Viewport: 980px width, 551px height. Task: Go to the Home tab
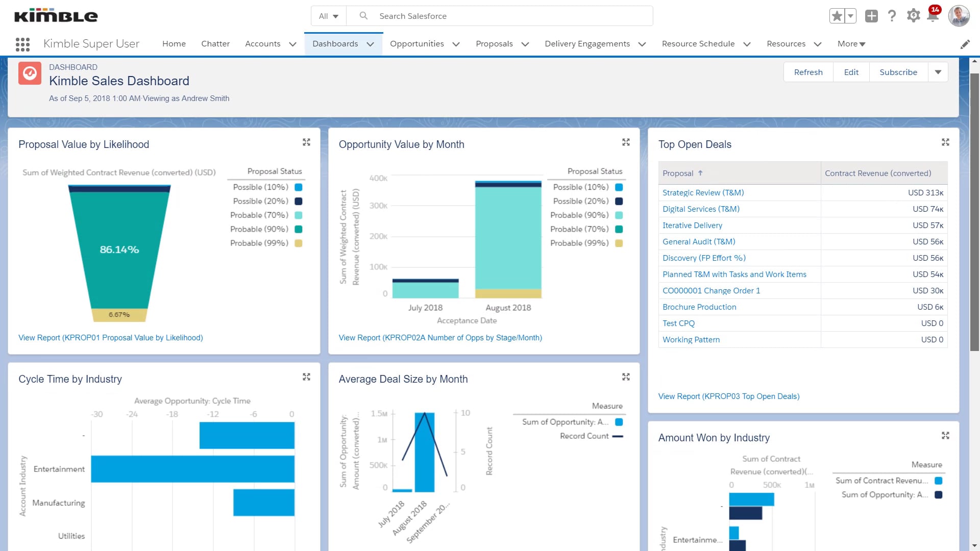pos(174,44)
